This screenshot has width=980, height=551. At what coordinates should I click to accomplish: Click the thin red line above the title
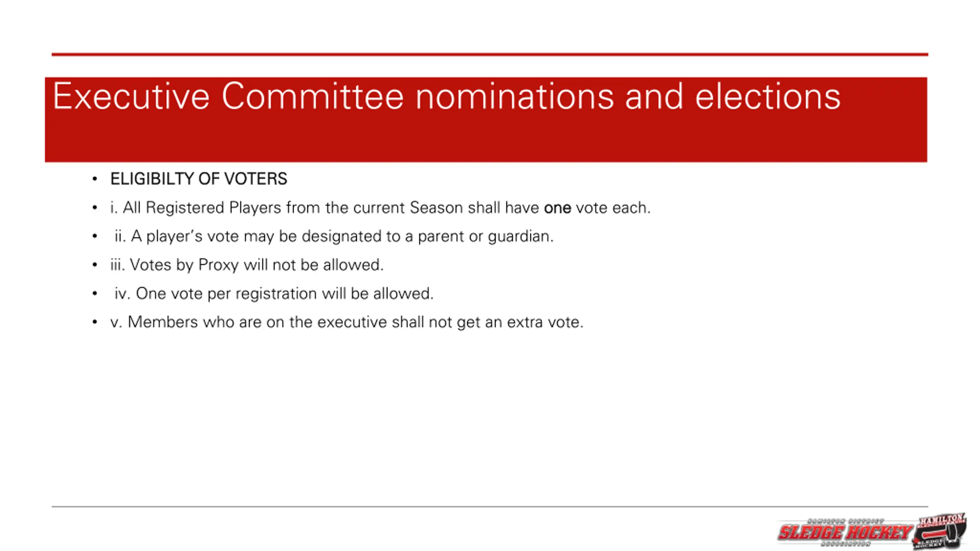point(490,55)
